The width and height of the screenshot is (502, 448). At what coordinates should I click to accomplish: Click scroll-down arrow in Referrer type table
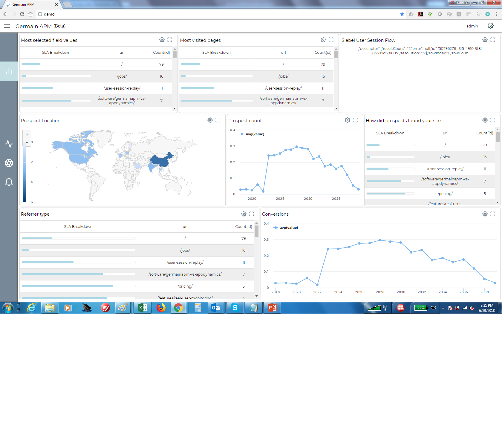256,296
